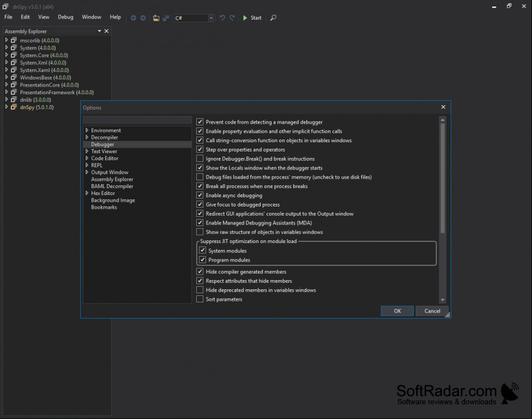532x419 pixels.
Task: Redo the action in the toolbar
Action: point(232,17)
